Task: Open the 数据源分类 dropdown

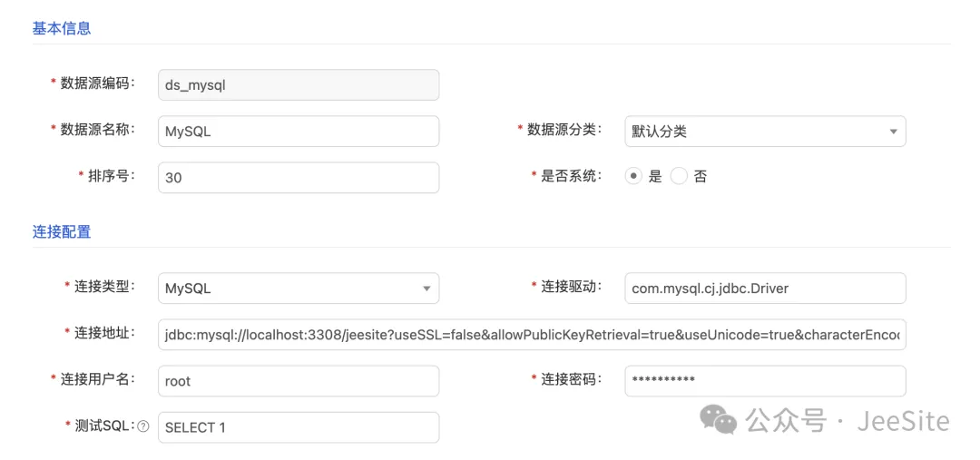Action: coord(764,131)
